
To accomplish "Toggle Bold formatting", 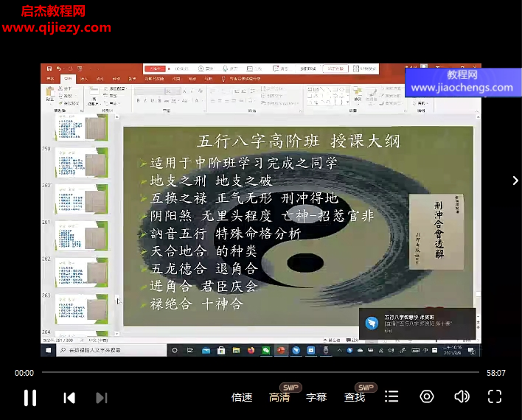I will click(138, 100).
